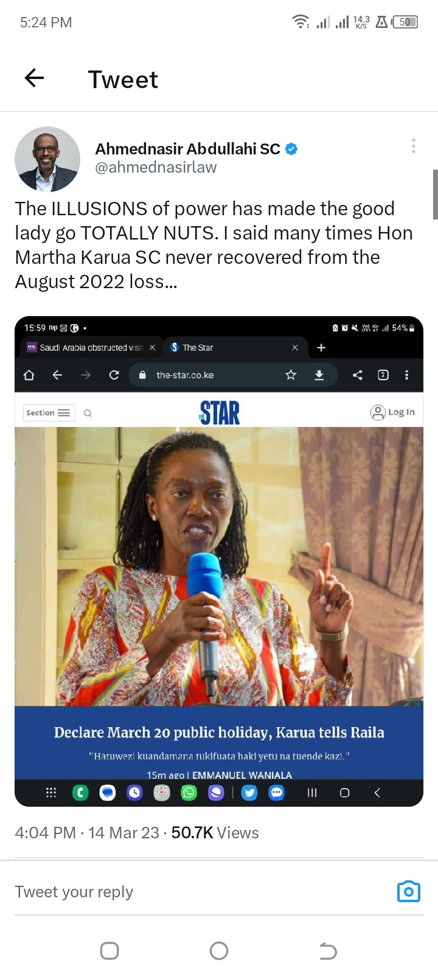The width and height of the screenshot is (438, 980).
Task: Tap the Ahmednasir Abdullahi SC name
Action: pos(187,149)
